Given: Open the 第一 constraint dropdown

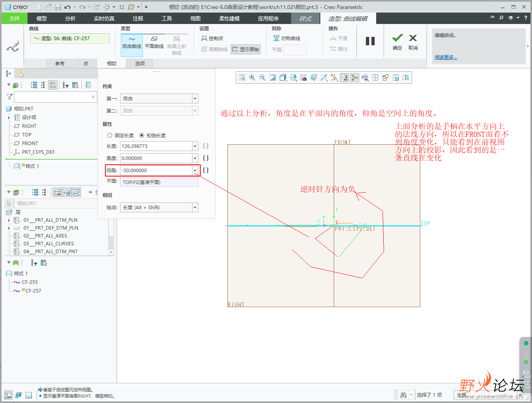Looking at the screenshot, I should [195, 99].
